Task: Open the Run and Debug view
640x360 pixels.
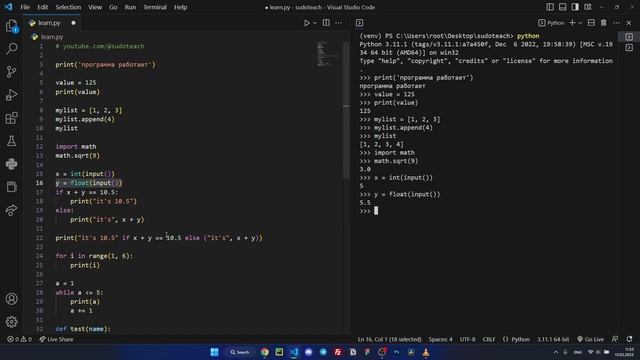Action: [11, 95]
